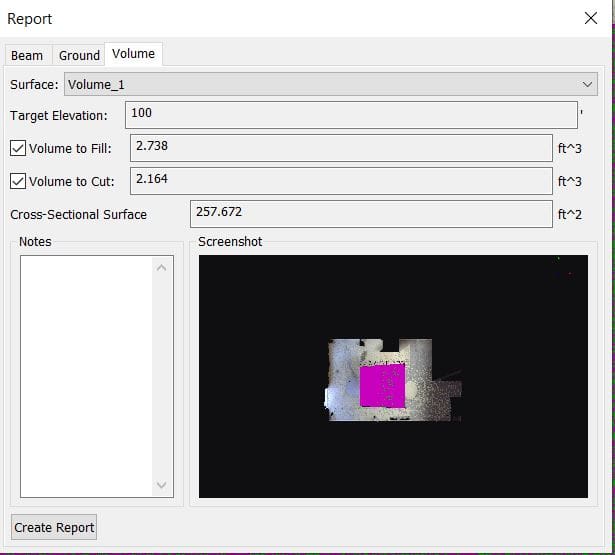The image size is (615, 555).
Task: Click the Notes scrollbar up arrow
Action: point(162,268)
